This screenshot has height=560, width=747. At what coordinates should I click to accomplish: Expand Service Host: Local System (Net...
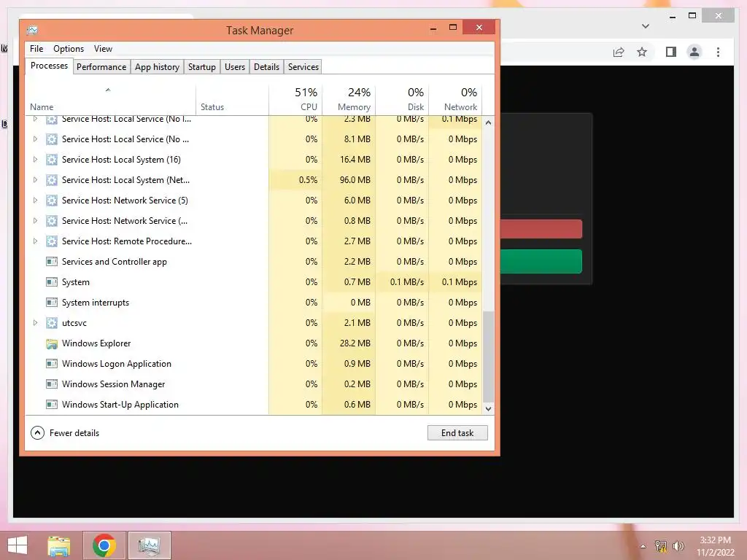[x=35, y=180]
